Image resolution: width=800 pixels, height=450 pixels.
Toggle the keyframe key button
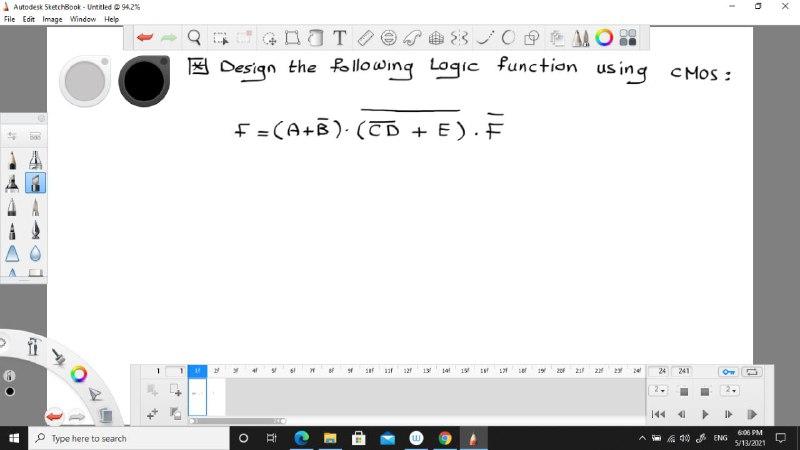(x=729, y=372)
